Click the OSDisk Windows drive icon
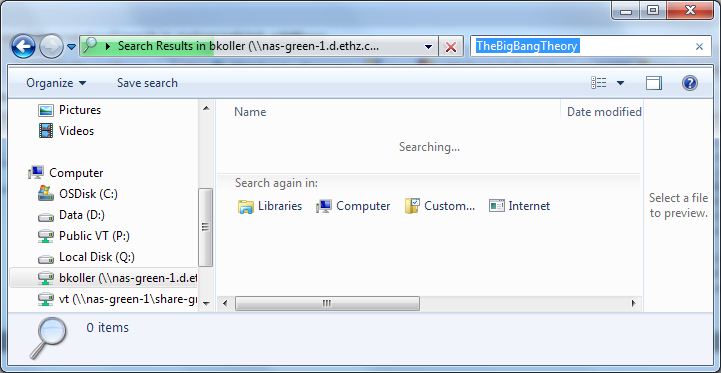 (46, 193)
